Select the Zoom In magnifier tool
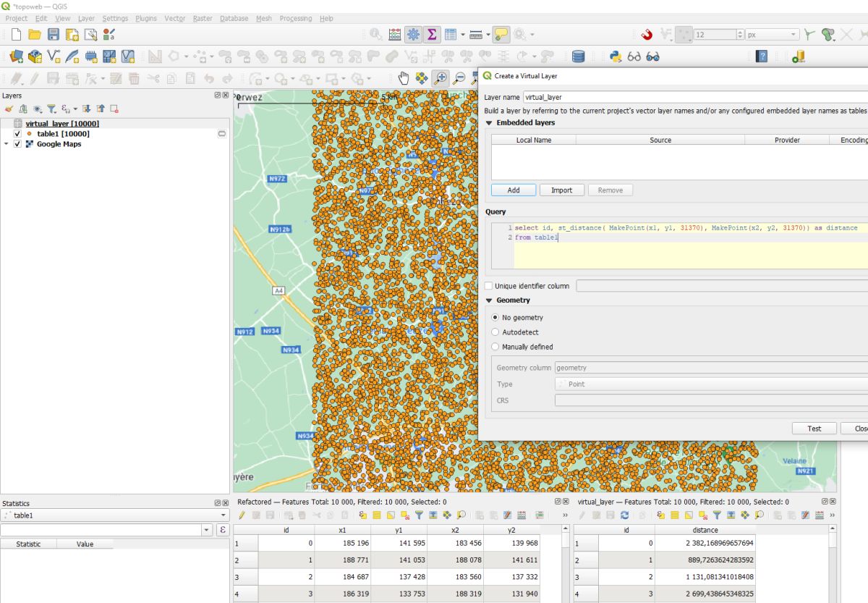Screen dimensions: 868x603 (440, 79)
